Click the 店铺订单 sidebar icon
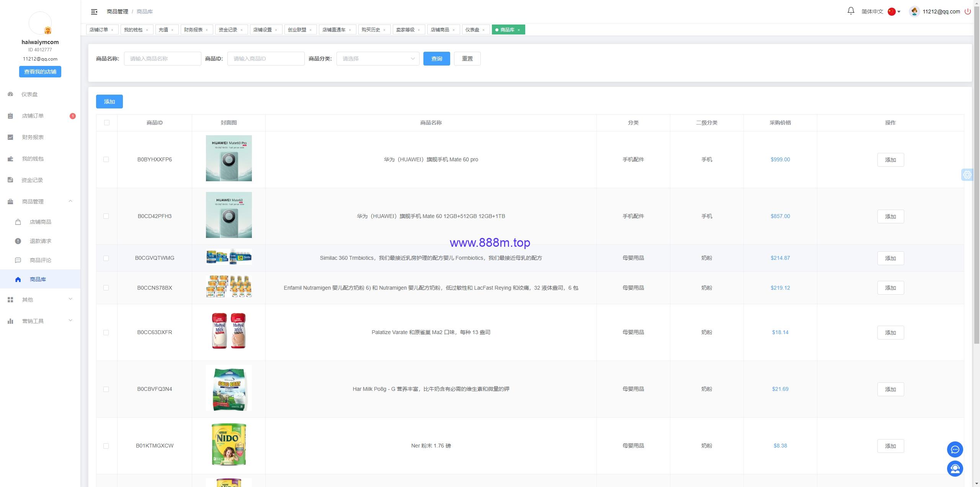This screenshot has height=487, width=980. 10,116
